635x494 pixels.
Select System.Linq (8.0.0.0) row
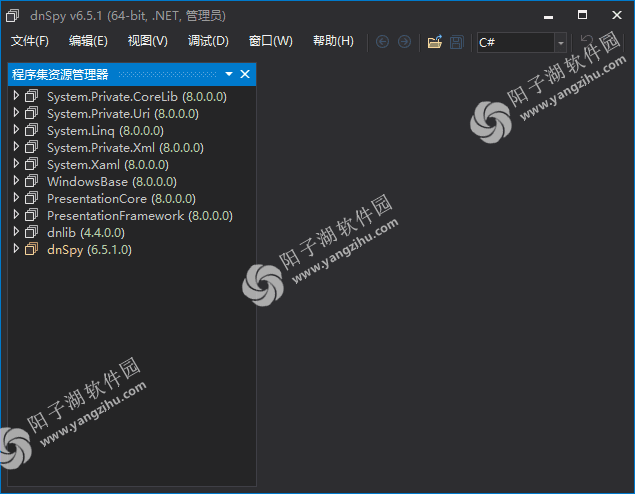pos(132,130)
